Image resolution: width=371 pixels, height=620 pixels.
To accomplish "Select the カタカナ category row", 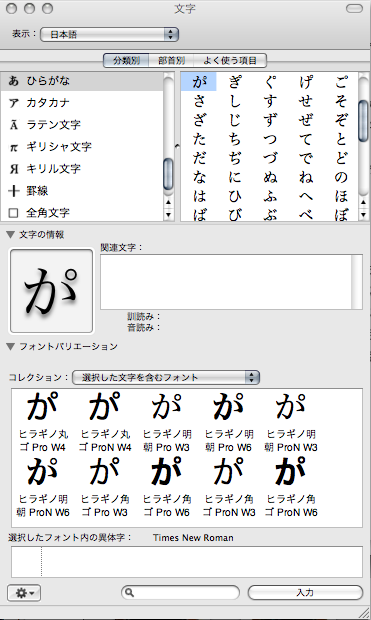I will click(x=82, y=103).
